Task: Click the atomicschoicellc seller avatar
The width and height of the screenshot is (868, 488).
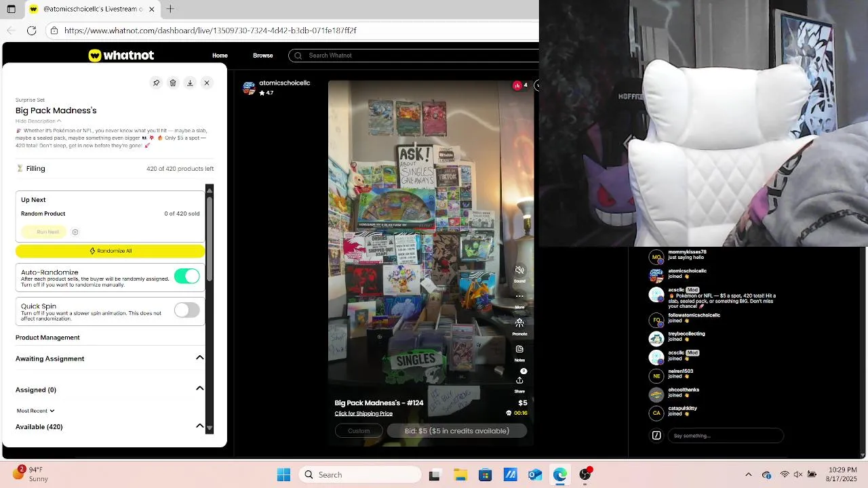Action: (x=249, y=88)
